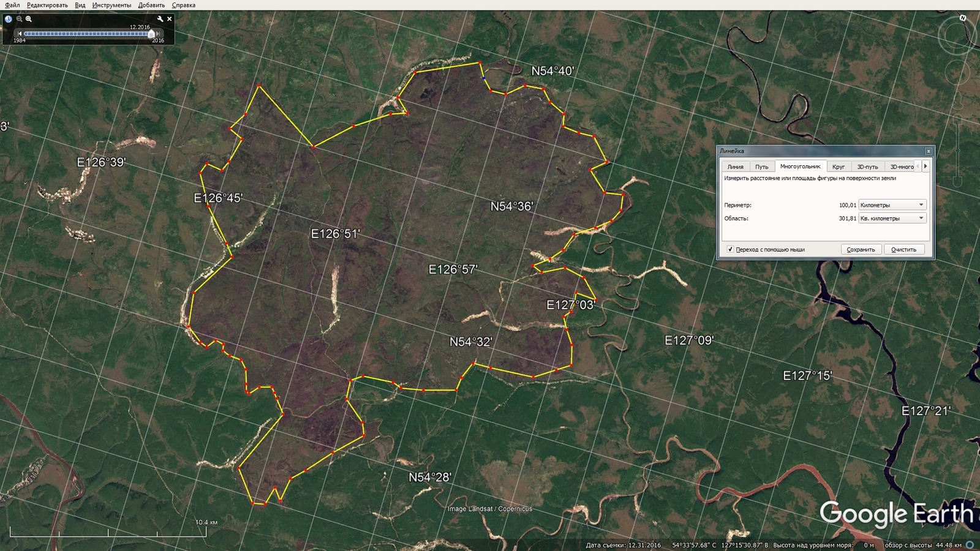Viewport: 980px width, 551px height.
Task: Close the Линейка dialog
Action: click(x=929, y=151)
